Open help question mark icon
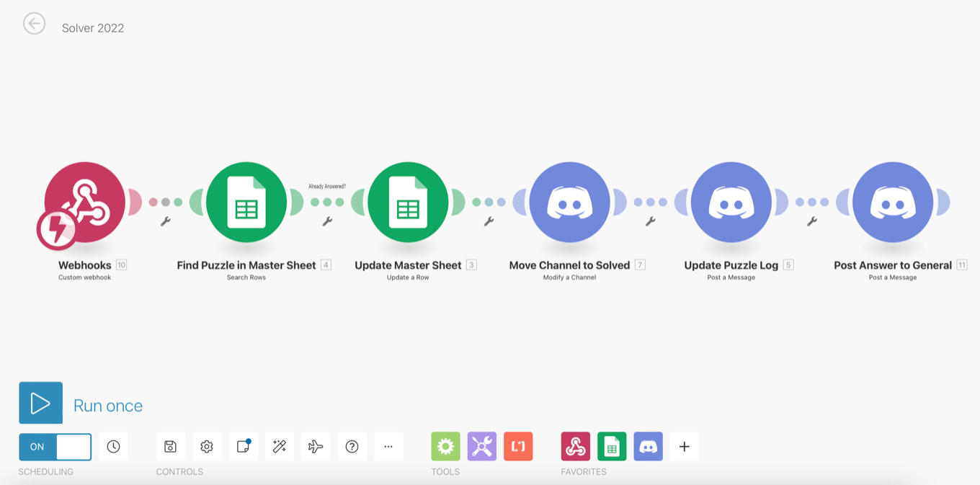Viewport: 980px width, 485px height. (352, 447)
